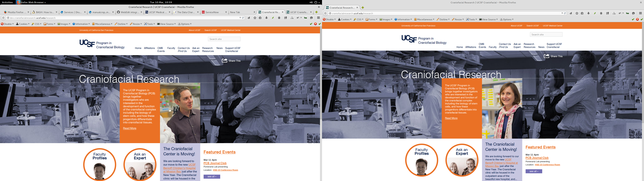Click red error X icon in left developer toolbar
644x181 pixels.
click(x=315, y=24)
